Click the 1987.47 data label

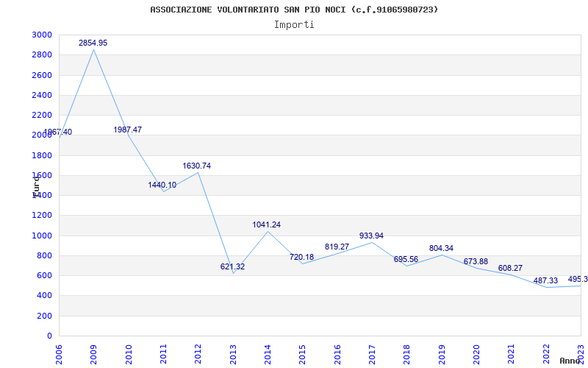click(x=127, y=130)
